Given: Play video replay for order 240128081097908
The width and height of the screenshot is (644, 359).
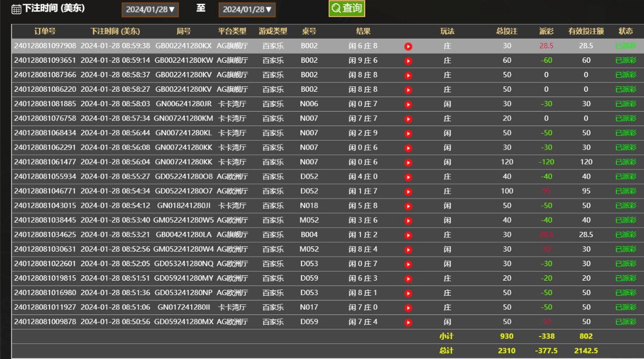Looking at the screenshot, I should (408, 47).
